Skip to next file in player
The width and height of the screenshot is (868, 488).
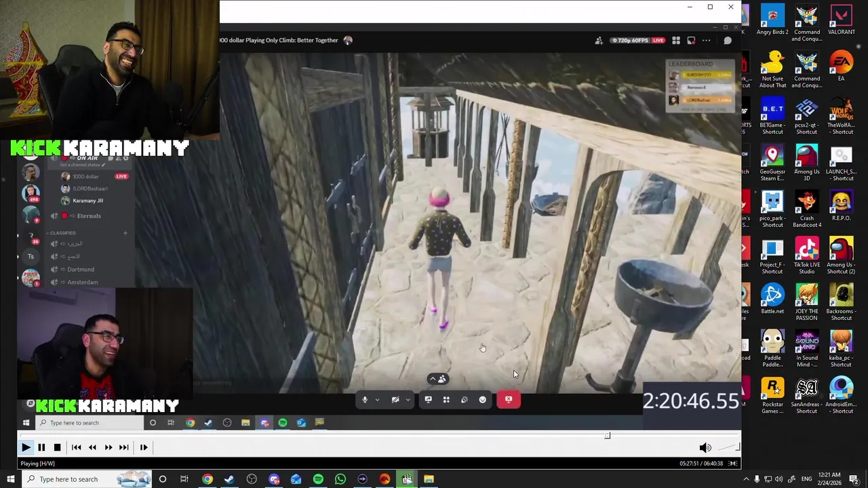click(x=124, y=447)
